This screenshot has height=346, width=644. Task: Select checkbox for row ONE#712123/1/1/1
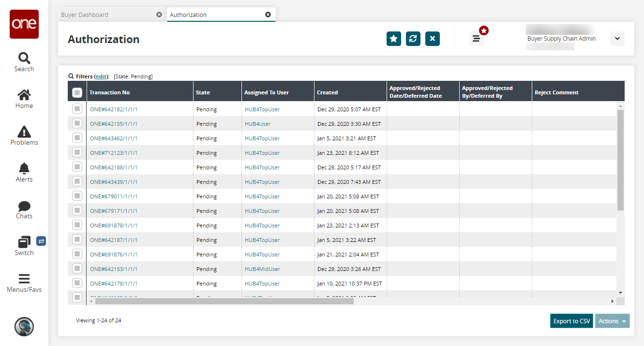click(77, 153)
